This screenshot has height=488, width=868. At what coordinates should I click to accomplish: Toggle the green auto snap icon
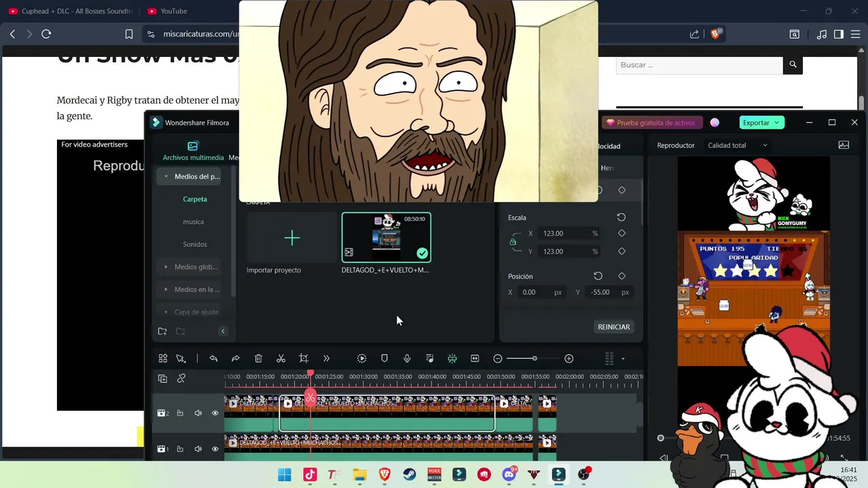452,359
